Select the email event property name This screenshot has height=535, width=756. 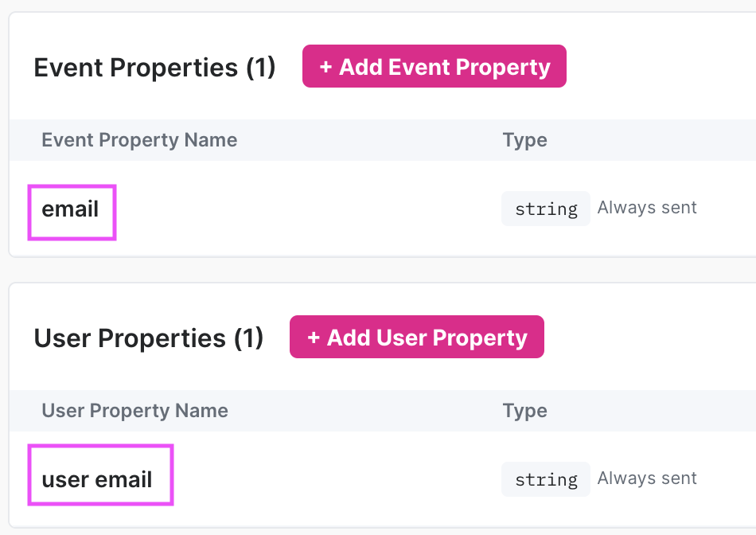tap(70, 210)
